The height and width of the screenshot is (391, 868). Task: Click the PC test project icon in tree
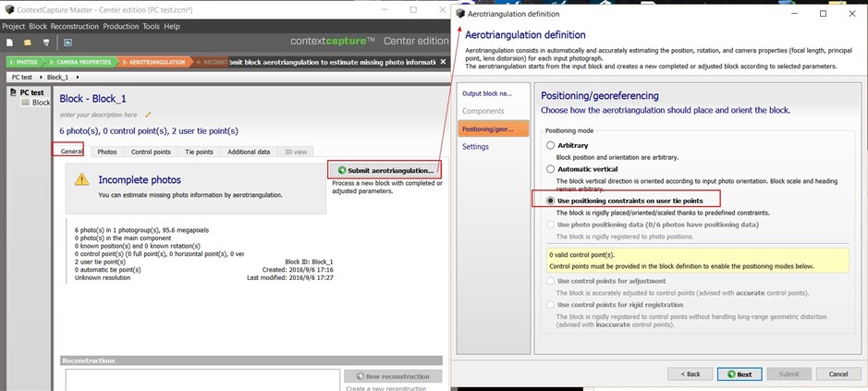[13, 92]
